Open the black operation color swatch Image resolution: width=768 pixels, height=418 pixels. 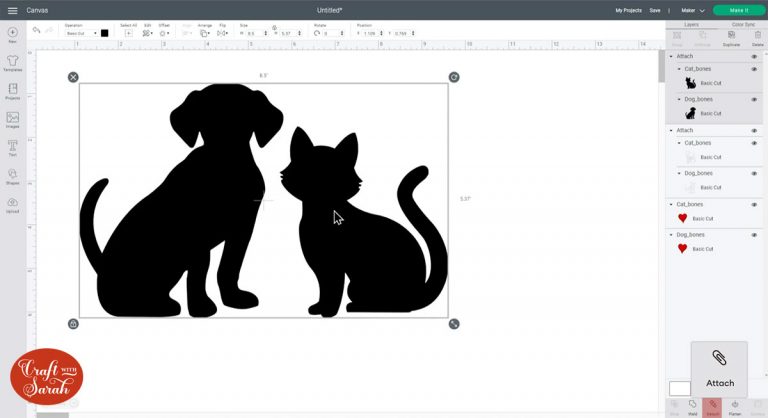[104, 33]
